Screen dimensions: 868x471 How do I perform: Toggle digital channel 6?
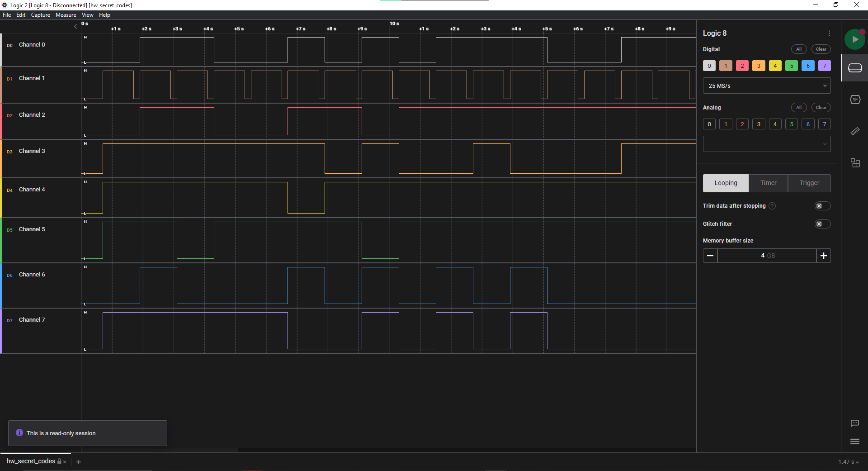[808, 66]
